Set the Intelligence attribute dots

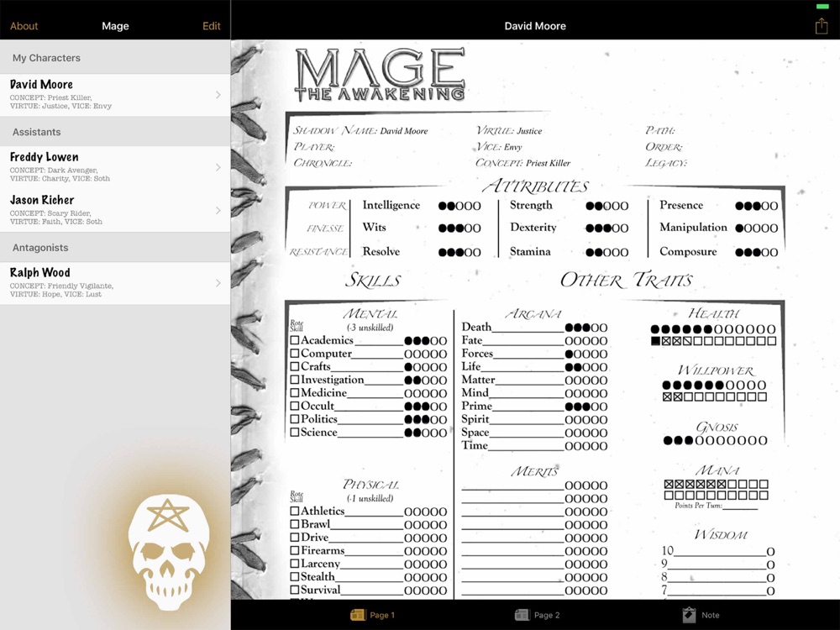point(459,206)
